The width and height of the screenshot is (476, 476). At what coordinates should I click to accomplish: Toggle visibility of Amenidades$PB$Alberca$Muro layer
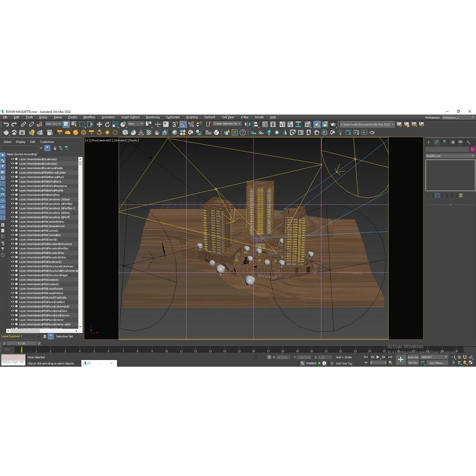(x=12, y=177)
